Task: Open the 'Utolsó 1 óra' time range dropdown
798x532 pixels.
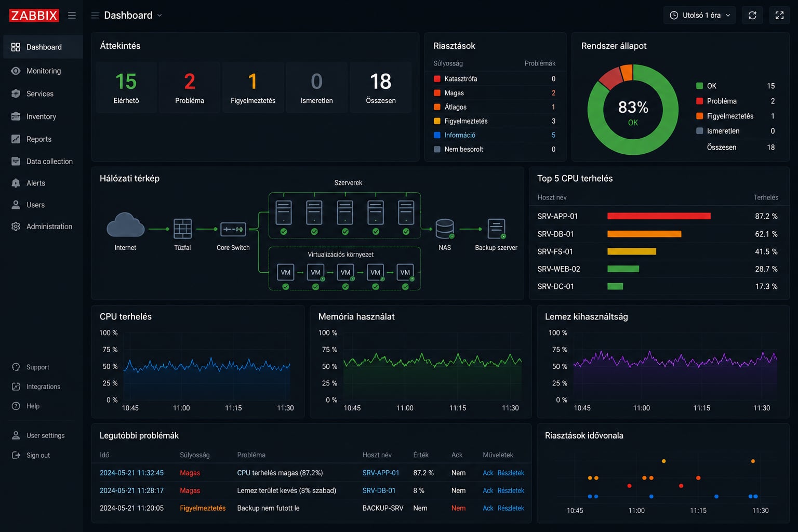Action: (x=700, y=15)
